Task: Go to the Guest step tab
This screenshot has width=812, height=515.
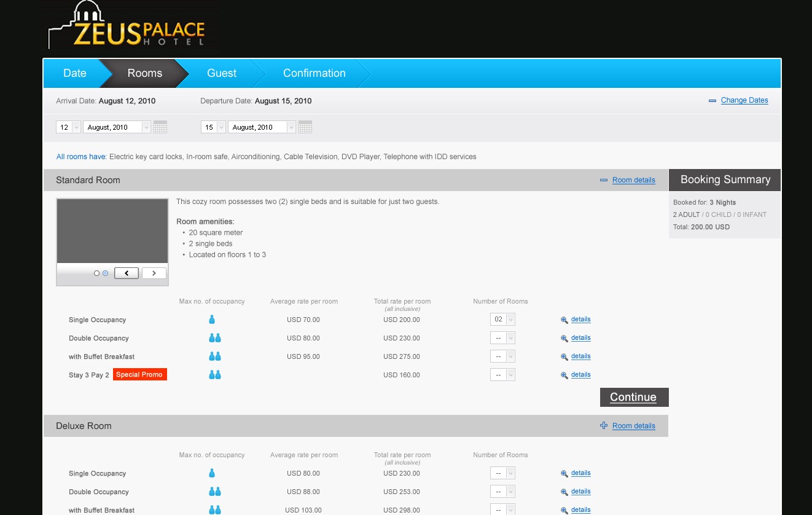Action: click(222, 73)
